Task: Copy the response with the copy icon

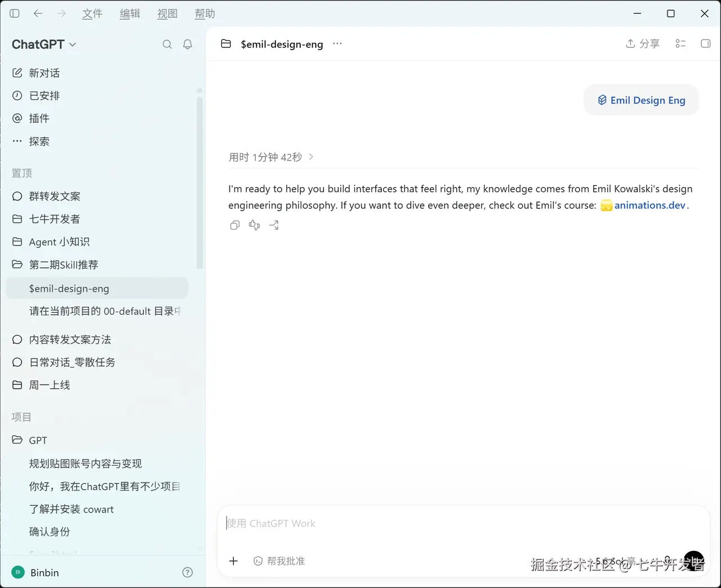Action: click(235, 225)
